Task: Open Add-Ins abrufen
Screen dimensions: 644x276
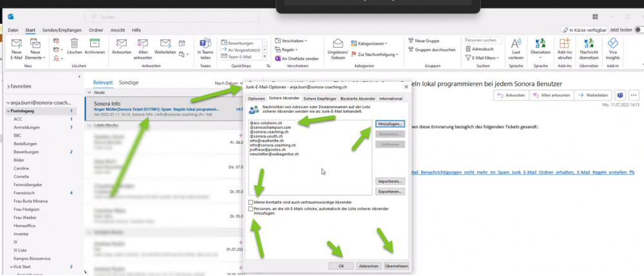Action: 565,50
